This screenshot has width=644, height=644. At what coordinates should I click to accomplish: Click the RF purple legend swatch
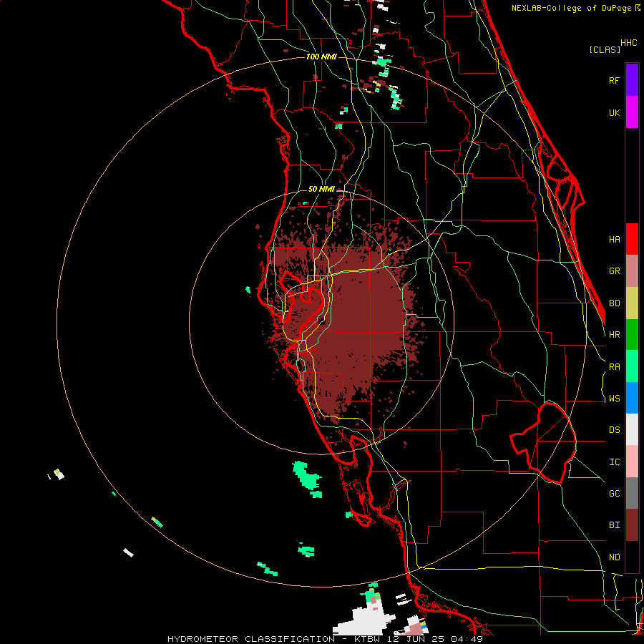tap(632, 80)
